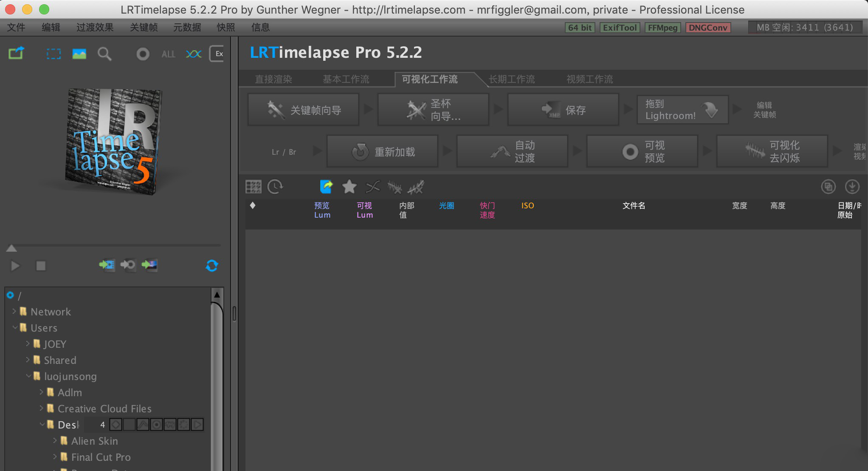Viewport: 868px width, 471px height.
Task: Click the star rating icon in table toolbar
Action: click(349, 187)
